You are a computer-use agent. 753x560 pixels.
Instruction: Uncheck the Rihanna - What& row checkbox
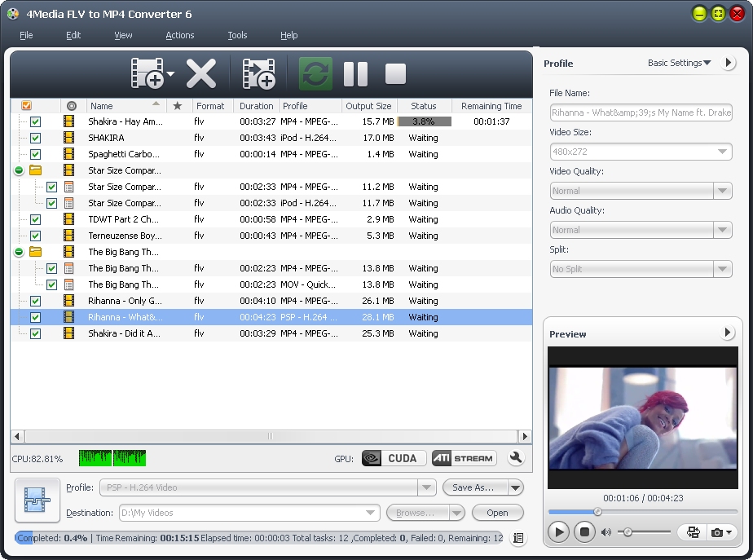coord(36,317)
